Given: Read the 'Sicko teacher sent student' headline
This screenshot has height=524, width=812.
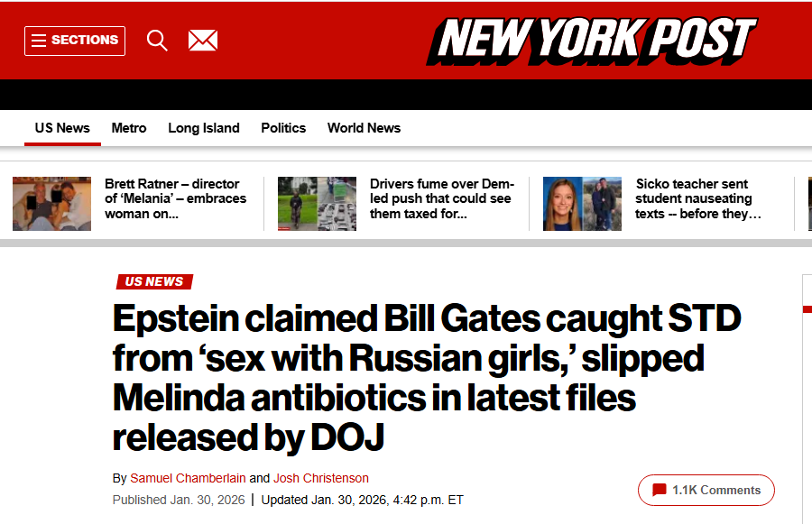Looking at the screenshot, I should (x=698, y=199).
